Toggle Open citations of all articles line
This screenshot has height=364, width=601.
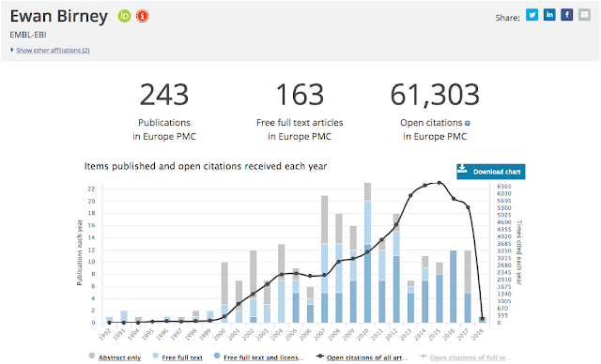367,357
